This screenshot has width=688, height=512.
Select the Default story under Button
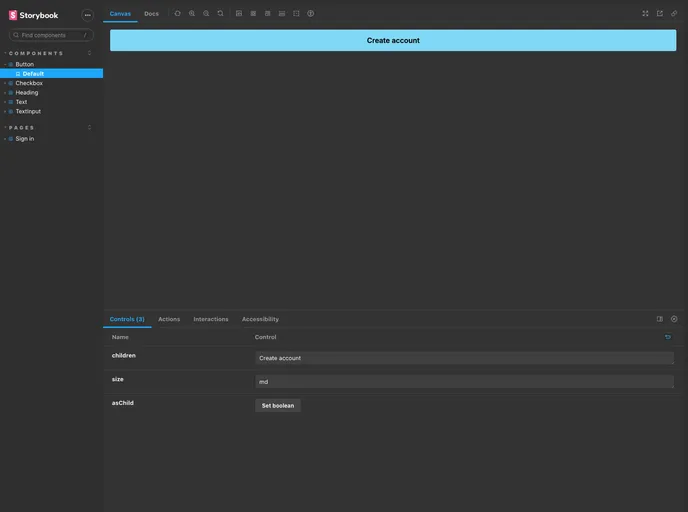coord(33,74)
